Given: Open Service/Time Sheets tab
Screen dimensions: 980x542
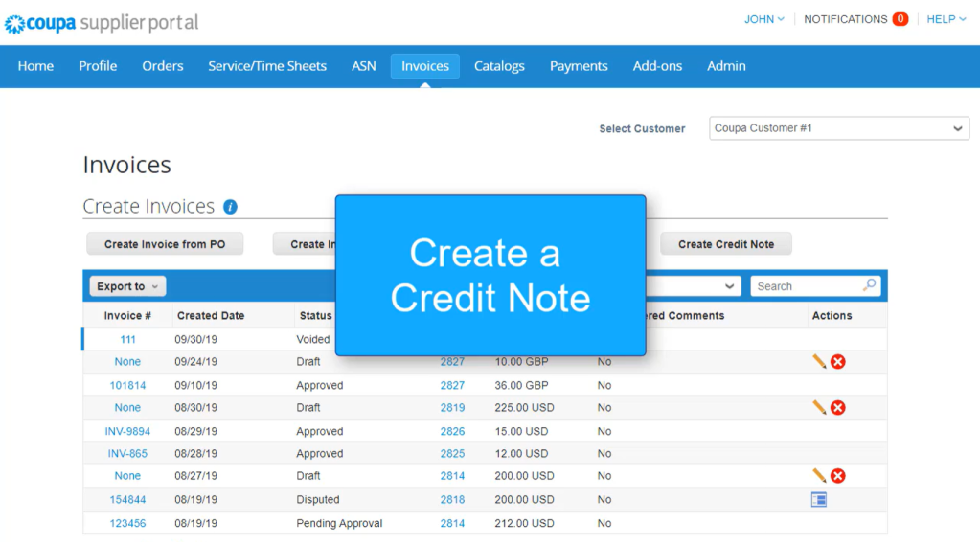Looking at the screenshot, I should click(x=267, y=65).
